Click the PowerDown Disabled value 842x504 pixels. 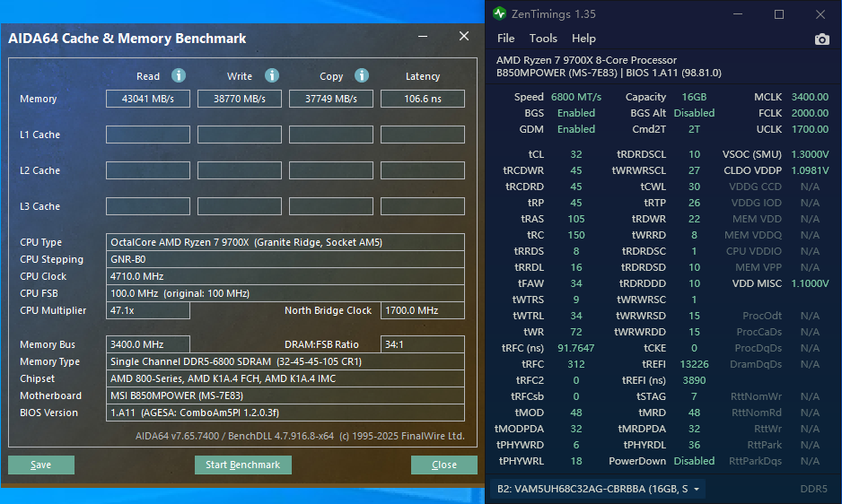(x=694, y=461)
